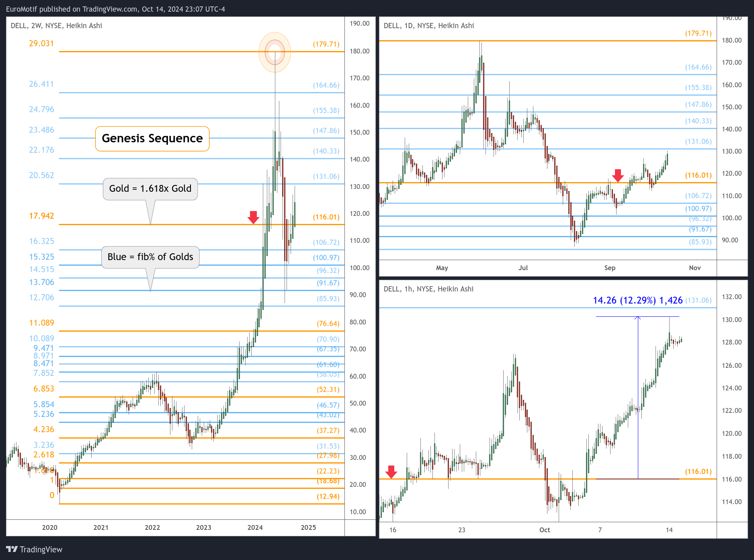Click the 7.852 fib level label
The image size is (754, 560).
[x=43, y=373]
